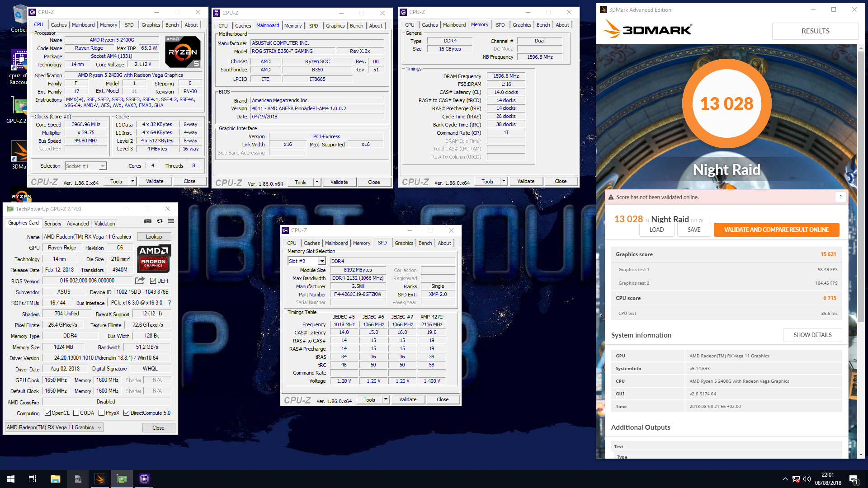Show hidden system tray icons
Viewport: 868px width, 488px height.
coord(785,479)
